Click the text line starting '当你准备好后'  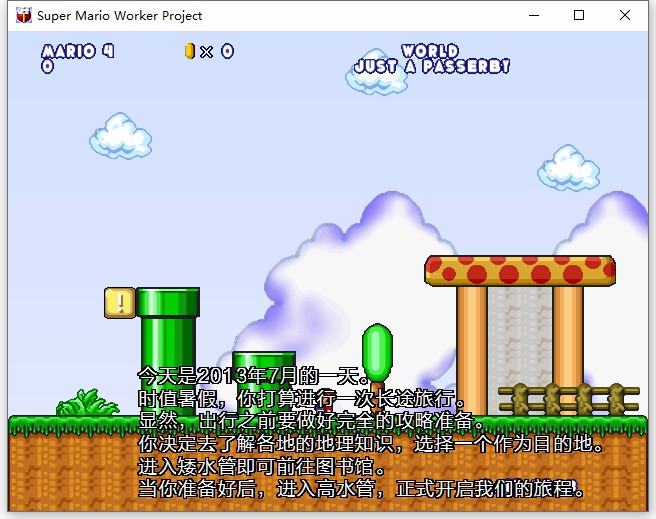click(x=361, y=489)
